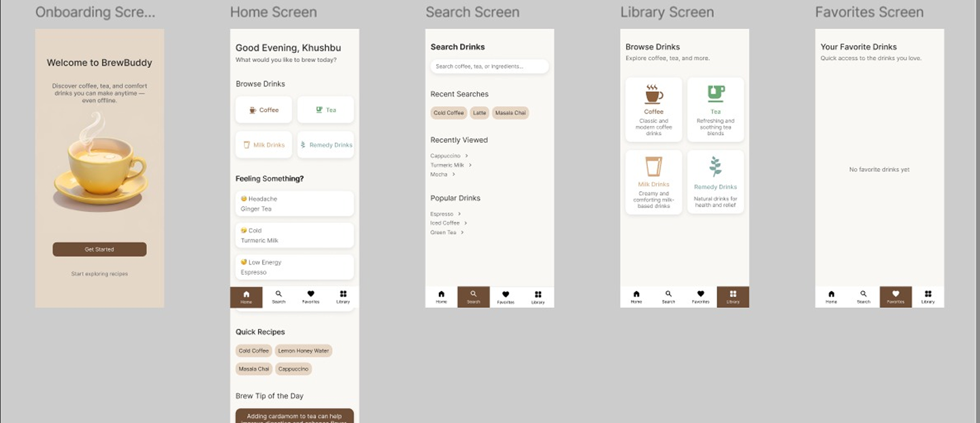Click Favorites heart in Home Screen nav bar
This screenshot has height=423, width=980.
(x=311, y=294)
